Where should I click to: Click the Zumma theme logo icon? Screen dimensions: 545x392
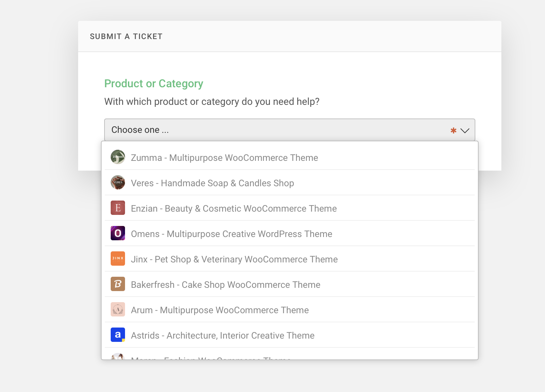click(x=118, y=157)
